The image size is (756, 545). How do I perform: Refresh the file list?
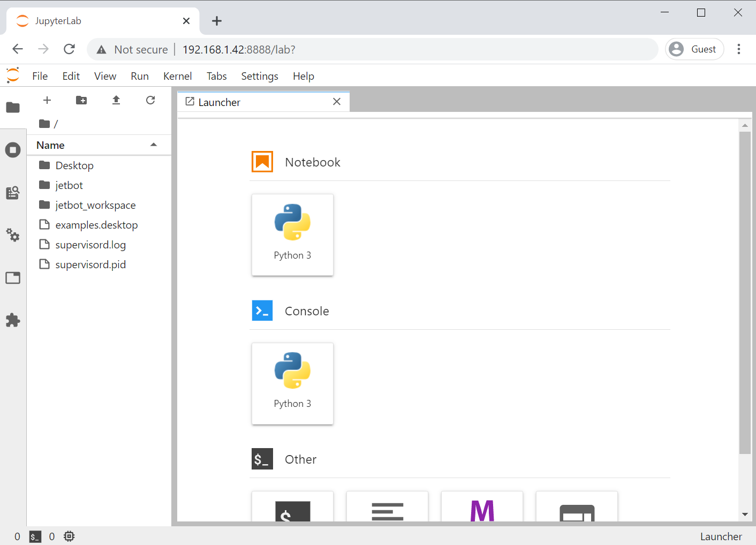point(150,100)
